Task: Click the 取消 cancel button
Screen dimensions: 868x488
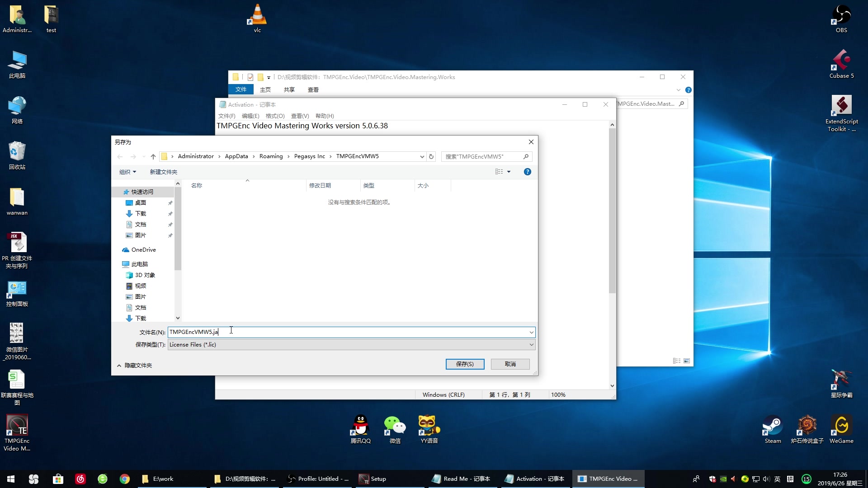Action: [510, 364]
